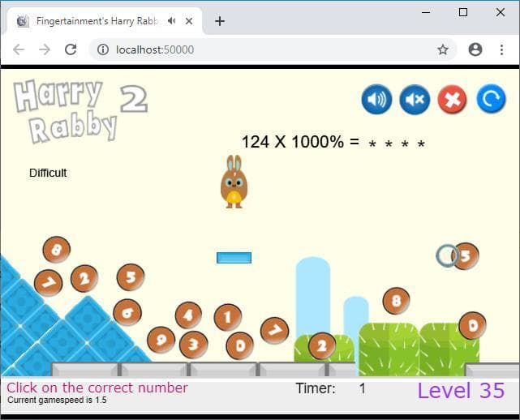The width and height of the screenshot is (520, 420).
Task: Click the small blue floating platform
Action: [234, 258]
